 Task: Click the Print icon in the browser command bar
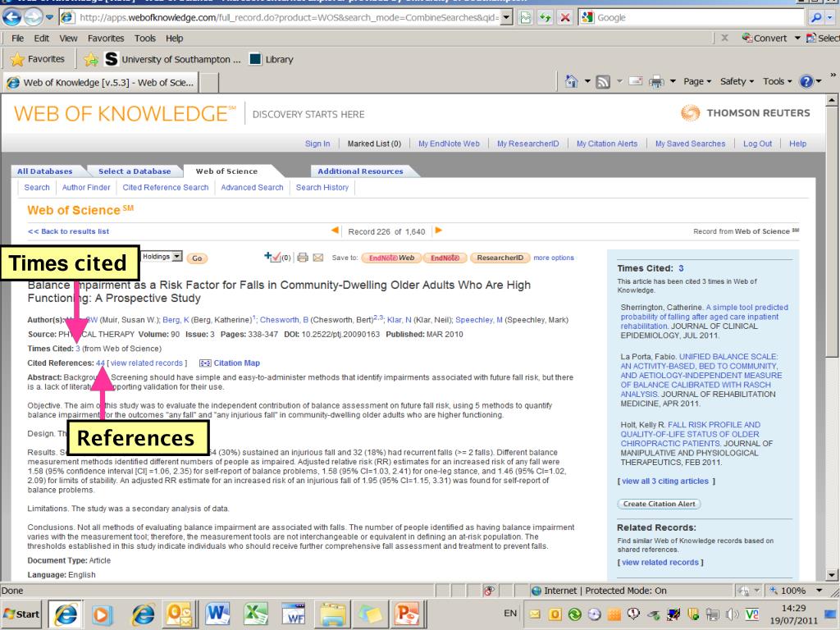point(656,81)
